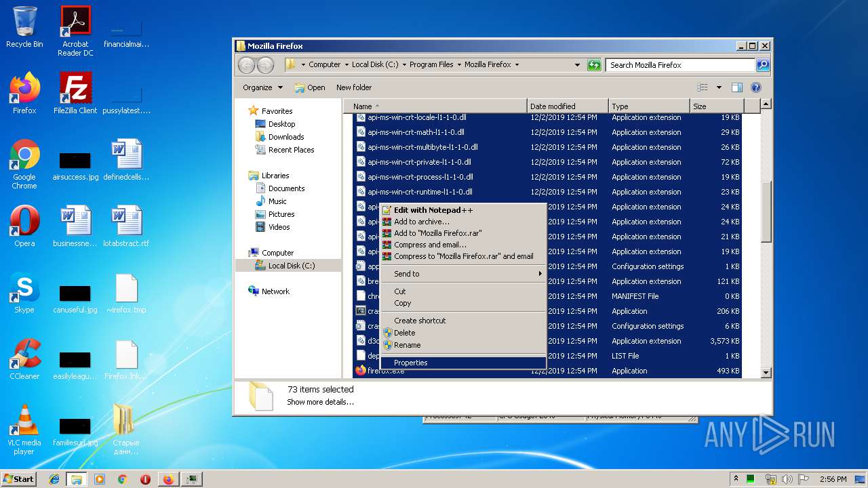Select Create shortcut menu entry

[x=463, y=321]
